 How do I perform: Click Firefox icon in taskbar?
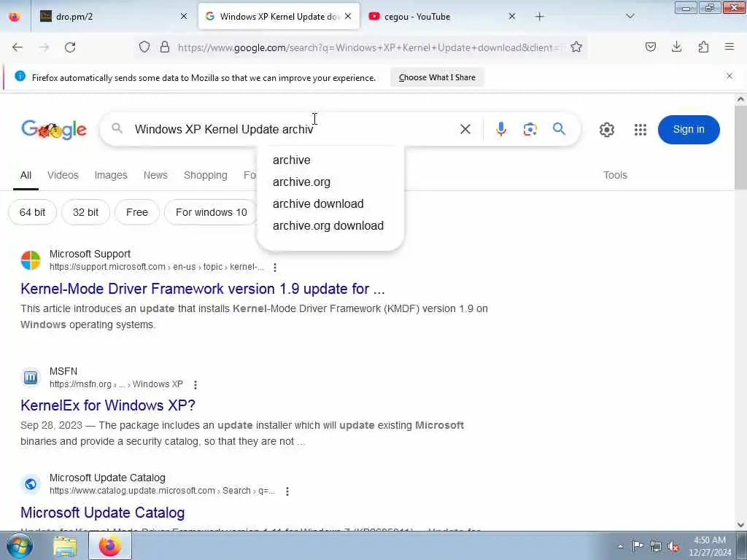coord(110,546)
